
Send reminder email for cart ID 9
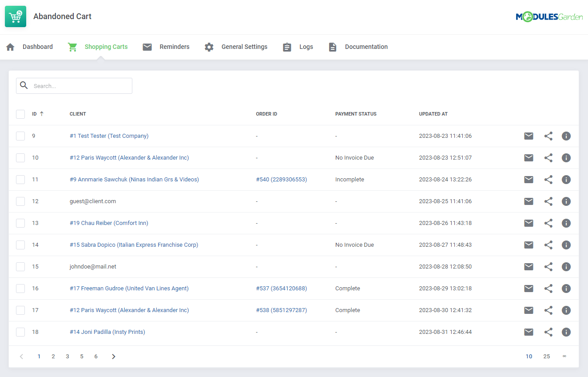pyautogui.click(x=528, y=136)
